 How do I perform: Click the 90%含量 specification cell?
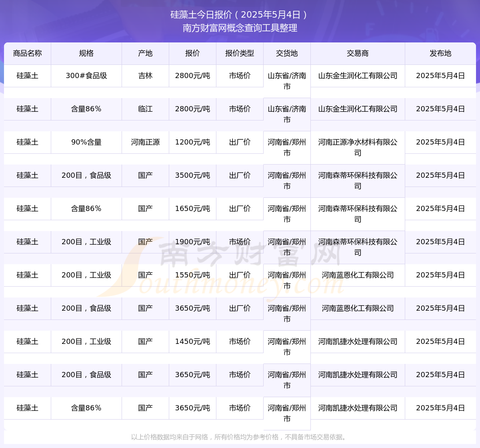coord(86,142)
